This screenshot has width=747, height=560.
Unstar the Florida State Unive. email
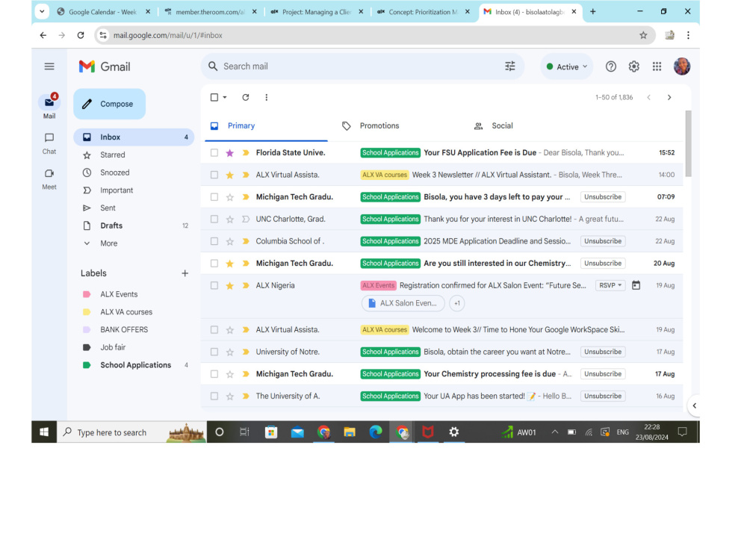click(229, 153)
